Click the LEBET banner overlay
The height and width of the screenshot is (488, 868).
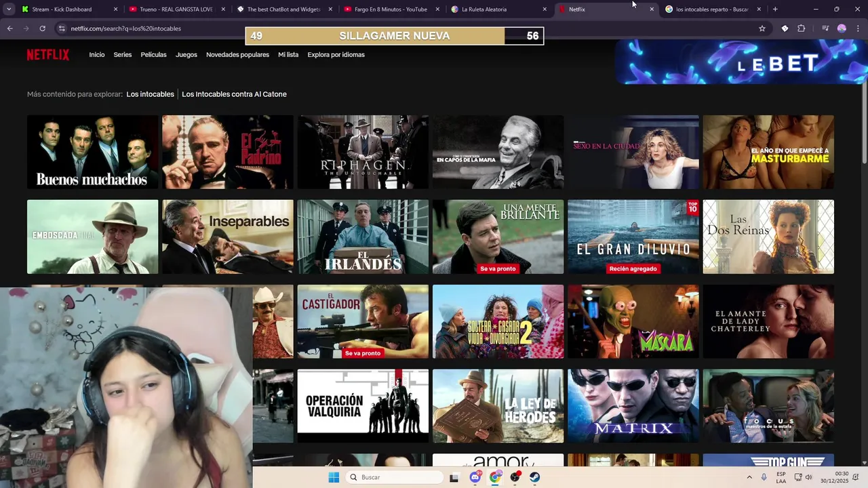pyautogui.click(x=741, y=62)
